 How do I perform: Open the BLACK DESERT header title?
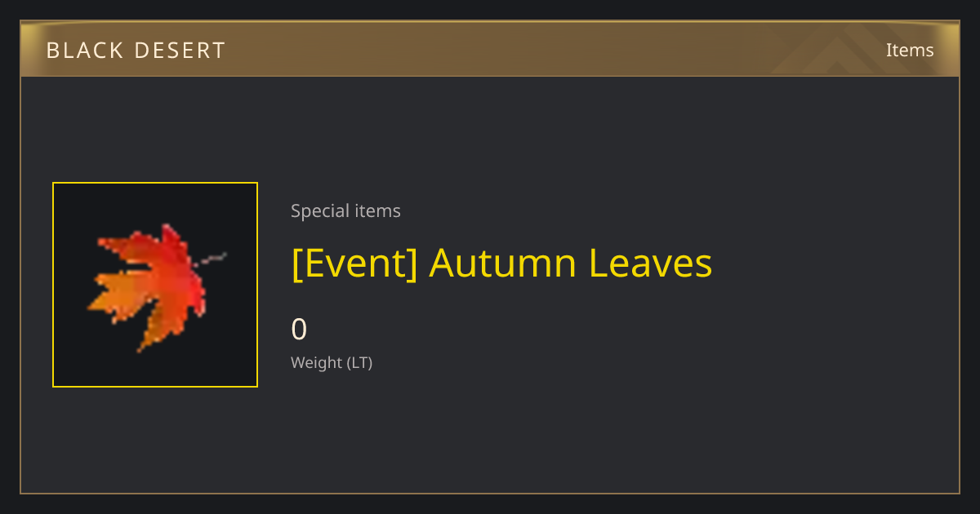click(x=136, y=51)
